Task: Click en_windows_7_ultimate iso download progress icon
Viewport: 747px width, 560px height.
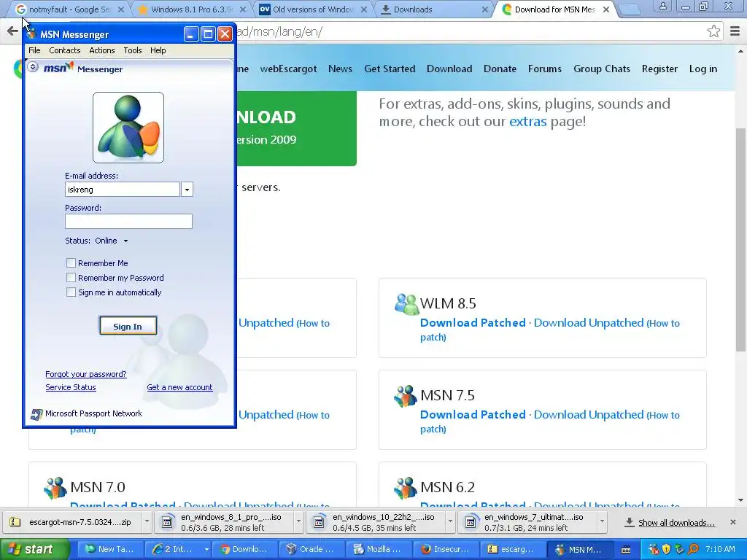Action: [x=471, y=522]
